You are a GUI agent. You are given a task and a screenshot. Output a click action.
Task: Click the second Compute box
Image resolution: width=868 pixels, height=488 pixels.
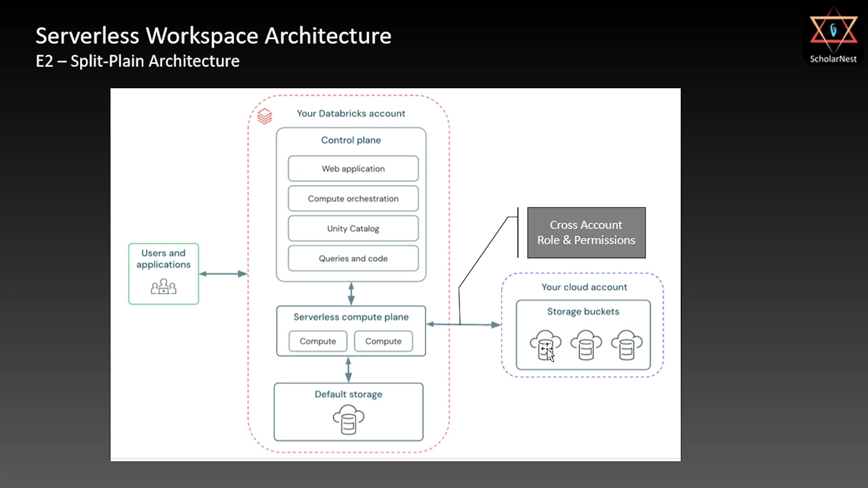pyautogui.click(x=383, y=341)
